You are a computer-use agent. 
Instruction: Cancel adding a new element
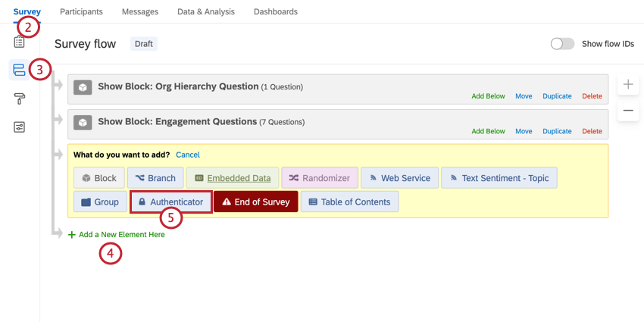coord(188,155)
